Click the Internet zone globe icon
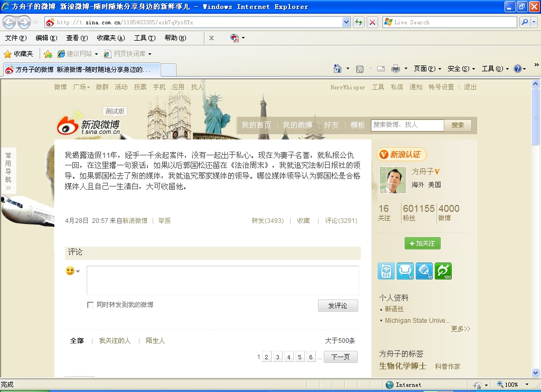 (389, 385)
